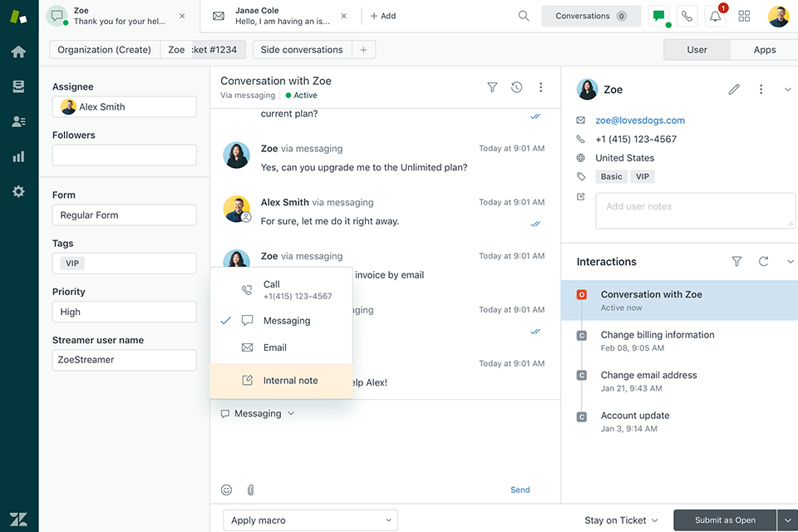Show conversation history clock icon
Screen dimensions: 798x532
coord(516,87)
